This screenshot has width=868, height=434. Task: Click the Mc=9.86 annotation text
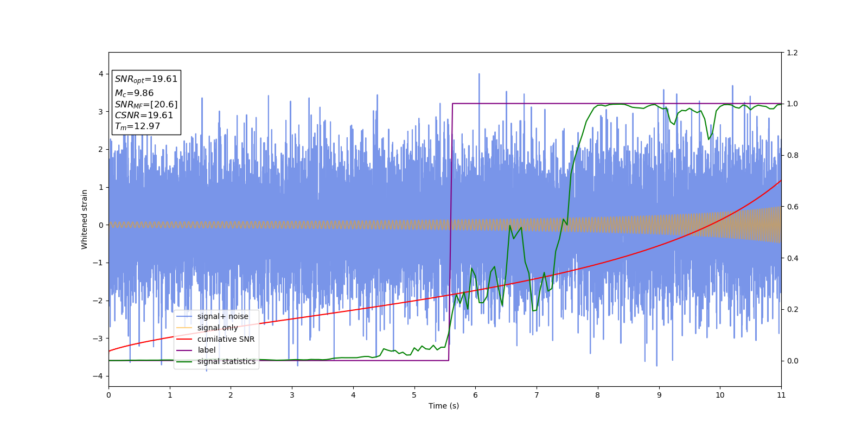click(134, 93)
